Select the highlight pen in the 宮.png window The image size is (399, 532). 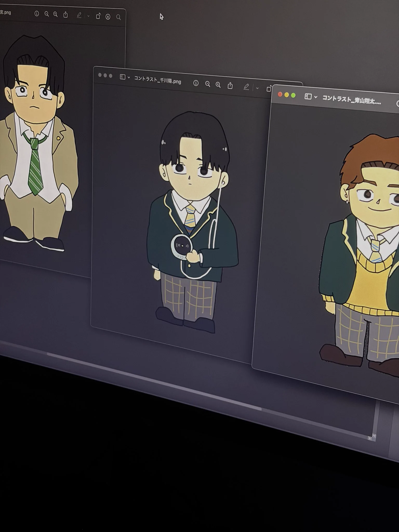79,16
